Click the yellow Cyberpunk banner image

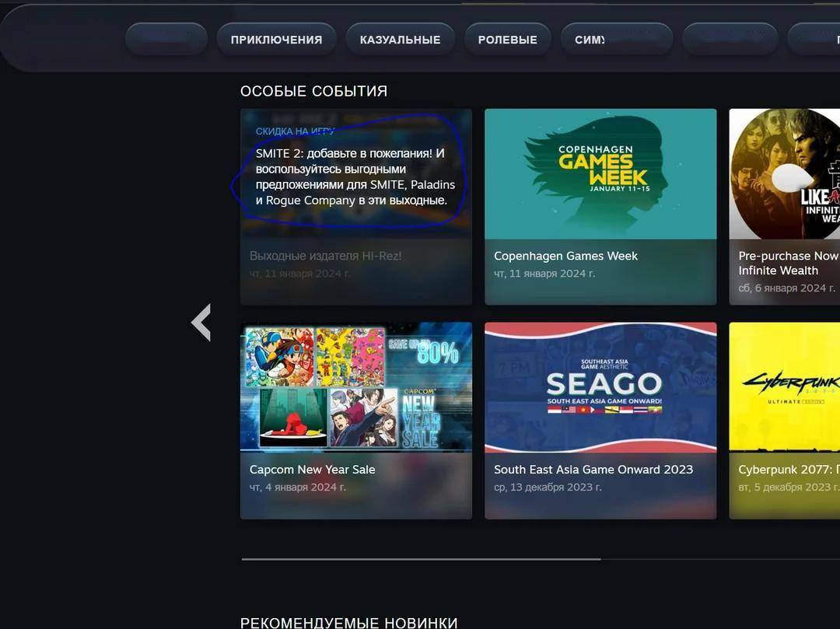pyautogui.click(x=784, y=387)
